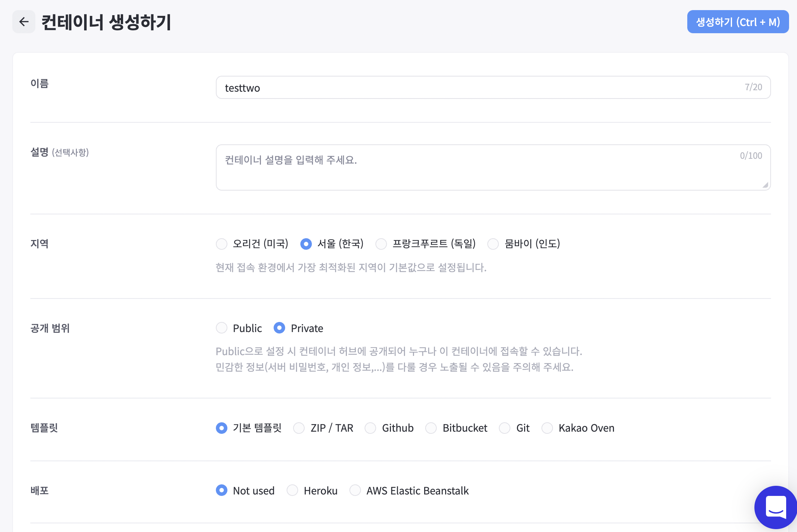Image resolution: width=797 pixels, height=532 pixels.
Task: Set visibility to Private
Action: pos(279,328)
